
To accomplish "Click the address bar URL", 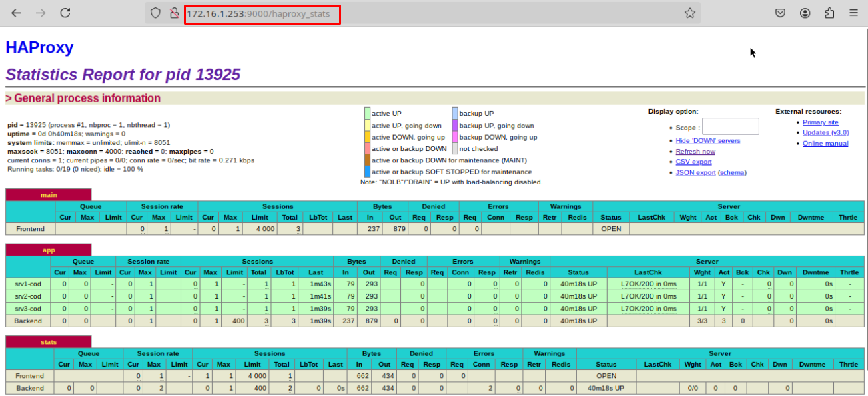I will pyautogui.click(x=258, y=14).
